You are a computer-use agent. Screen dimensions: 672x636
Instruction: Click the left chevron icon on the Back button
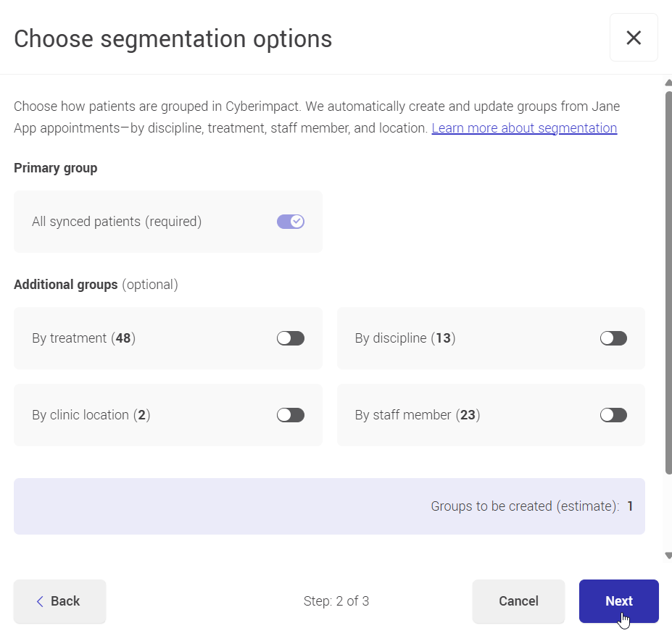click(41, 601)
